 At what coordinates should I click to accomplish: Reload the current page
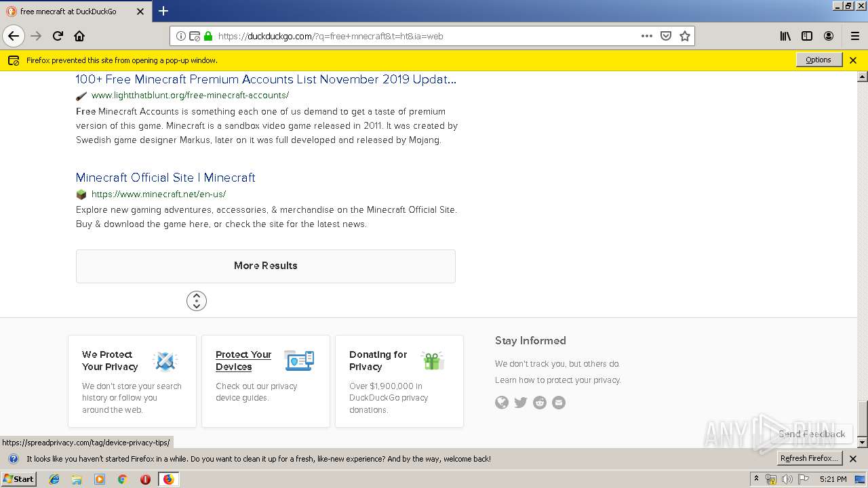(x=58, y=36)
